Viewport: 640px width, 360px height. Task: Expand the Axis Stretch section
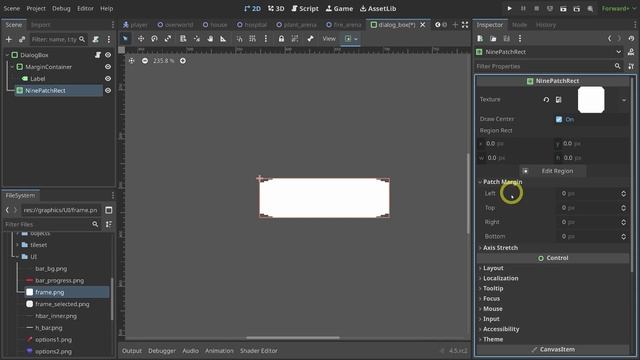pyautogui.click(x=500, y=248)
